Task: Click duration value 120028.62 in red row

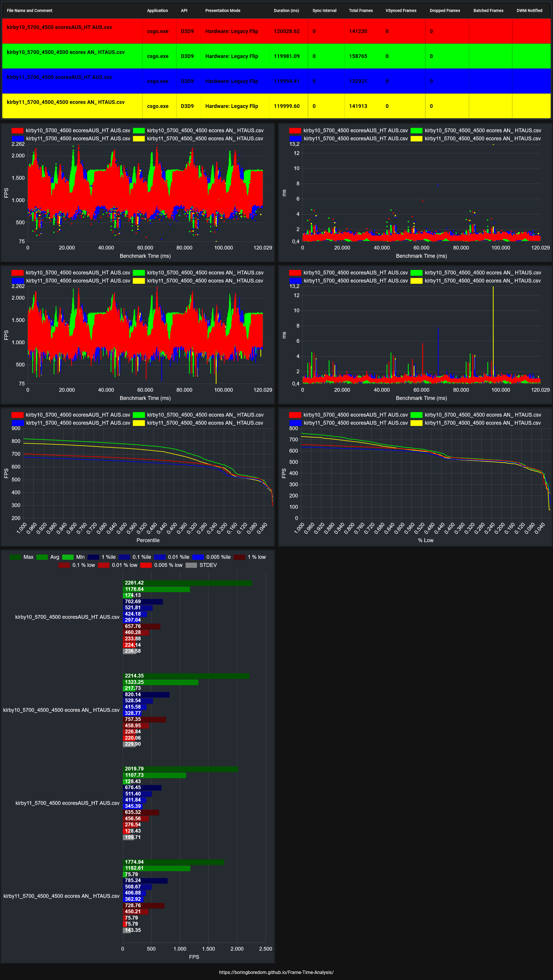Action: (287, 31)
